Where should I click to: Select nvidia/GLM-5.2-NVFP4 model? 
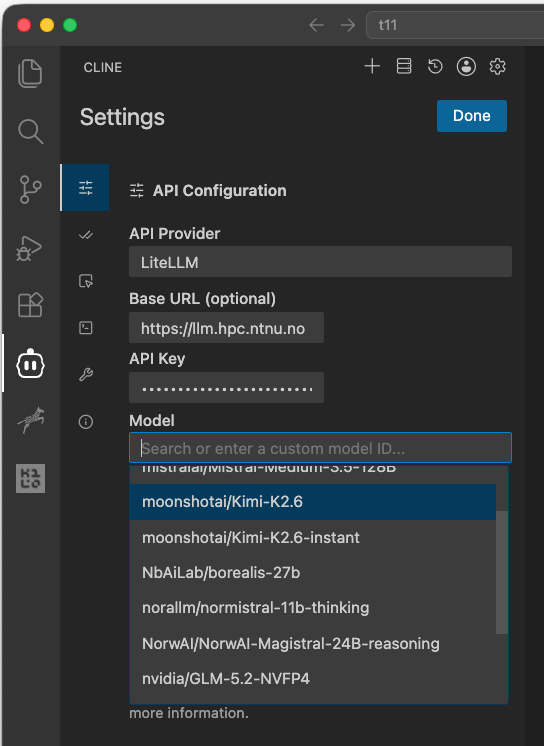[313, 679]
